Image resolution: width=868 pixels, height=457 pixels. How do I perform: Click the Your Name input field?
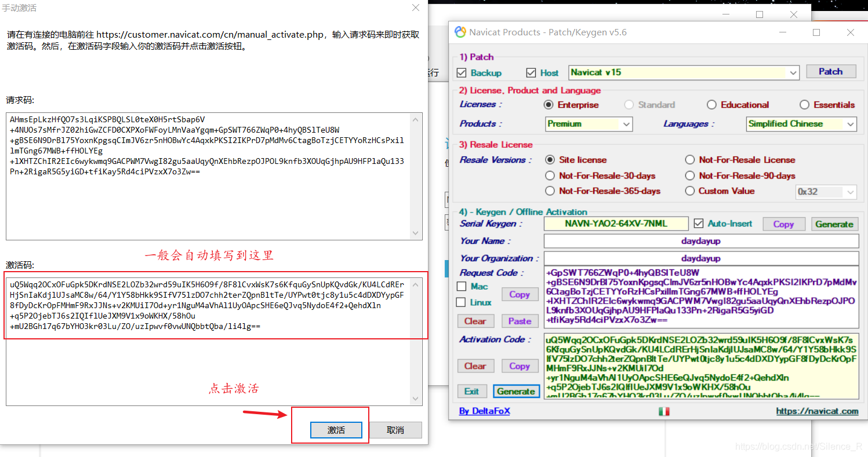pos(700,241)
